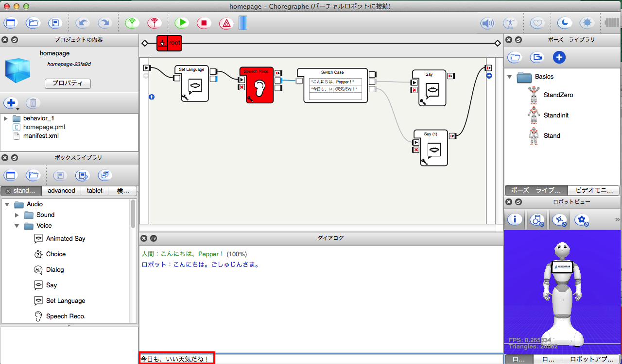Image resolution: width=622 pixels, height=364 pixels.
Task: Edit Switch Case row 今日も、いい天気だね！
Action: click(x=336, y=89)
